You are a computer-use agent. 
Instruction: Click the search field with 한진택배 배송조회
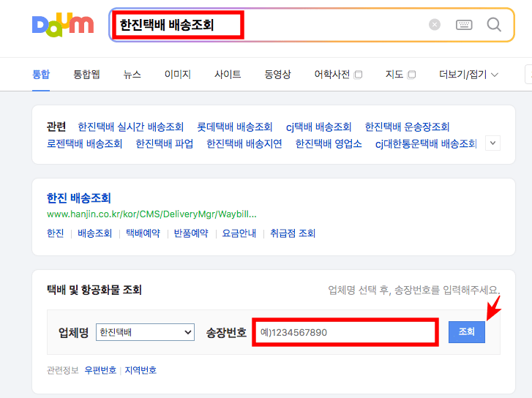pos(268,25)
